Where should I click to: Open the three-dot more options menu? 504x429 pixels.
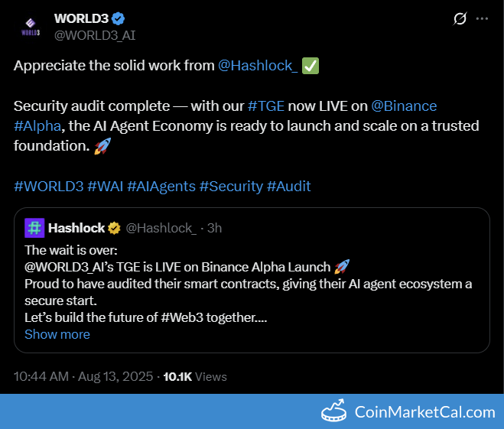(482, 18)
